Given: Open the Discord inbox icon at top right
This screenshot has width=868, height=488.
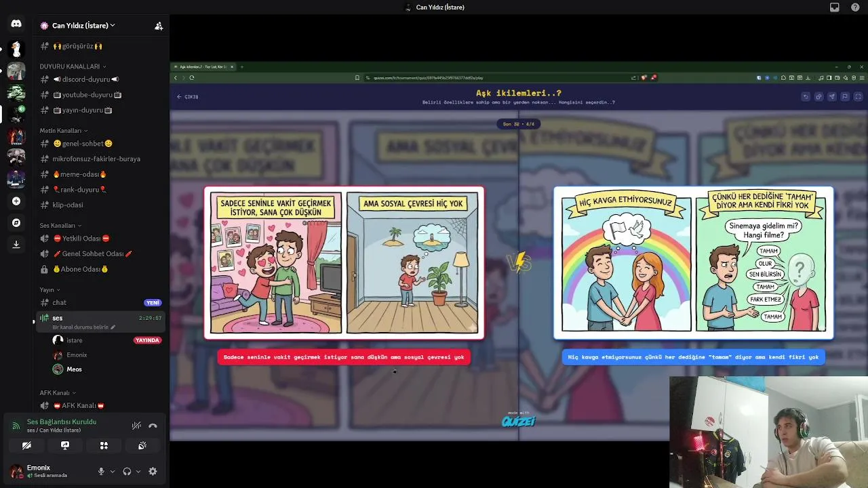Looking at the screenshot, I should click(x=835, y=7).
